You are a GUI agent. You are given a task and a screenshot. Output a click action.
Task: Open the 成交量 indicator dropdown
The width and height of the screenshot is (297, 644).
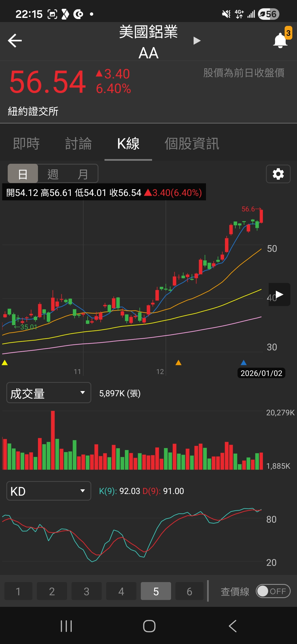(x=49, y=393)
